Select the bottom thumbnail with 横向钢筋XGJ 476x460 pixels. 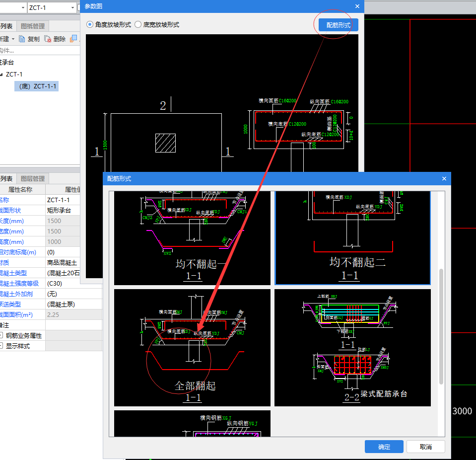coord(192,424)
